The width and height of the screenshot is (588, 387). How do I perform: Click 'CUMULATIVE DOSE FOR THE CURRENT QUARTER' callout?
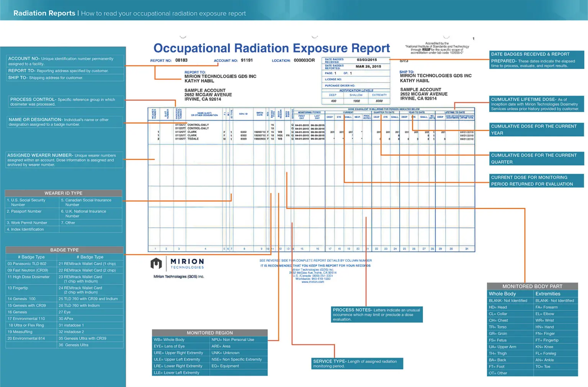pos(537,158)
